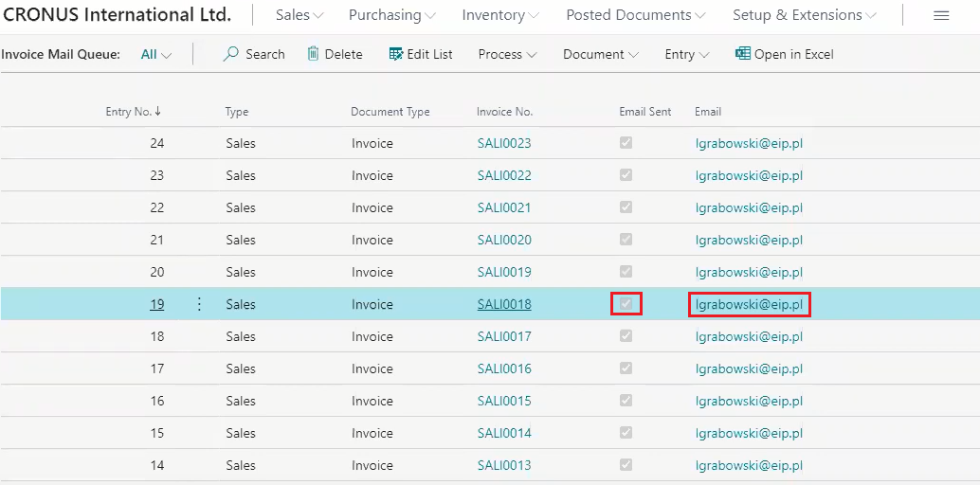
Task: Click email link in entry 14 row
Action: (749, 465)
